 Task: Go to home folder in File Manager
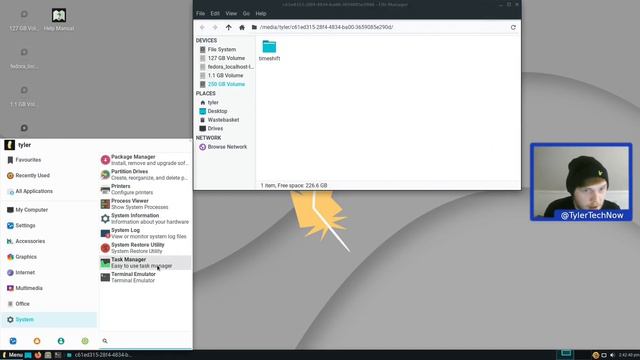click(242, 27)
